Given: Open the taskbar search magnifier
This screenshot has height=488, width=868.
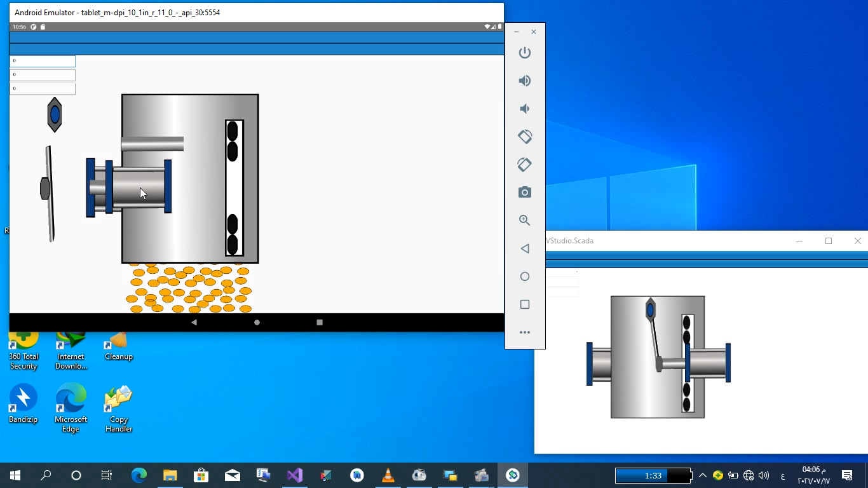Looking at the screenshot, I should [46, 475].
